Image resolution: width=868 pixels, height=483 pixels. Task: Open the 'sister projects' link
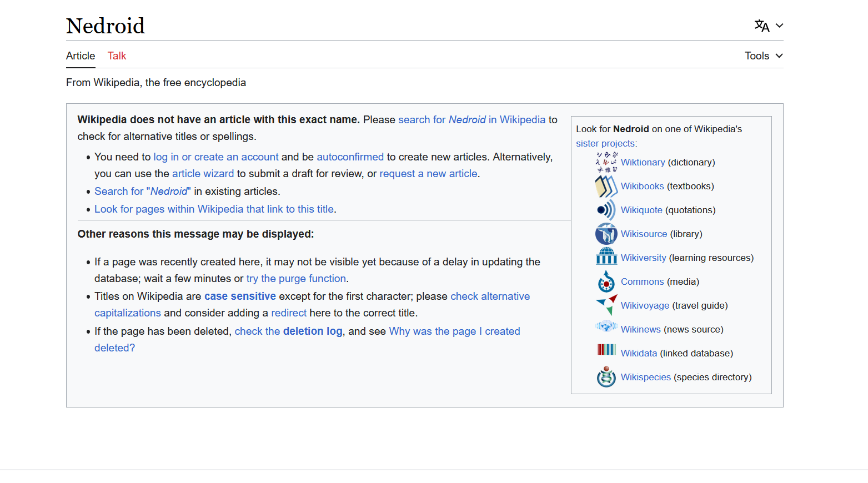[605, 143]
